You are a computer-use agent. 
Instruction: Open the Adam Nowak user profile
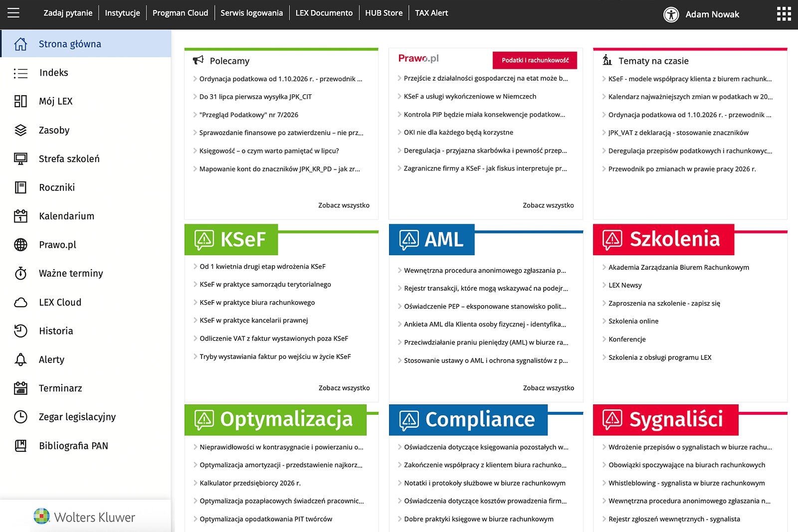coord(712,14)
